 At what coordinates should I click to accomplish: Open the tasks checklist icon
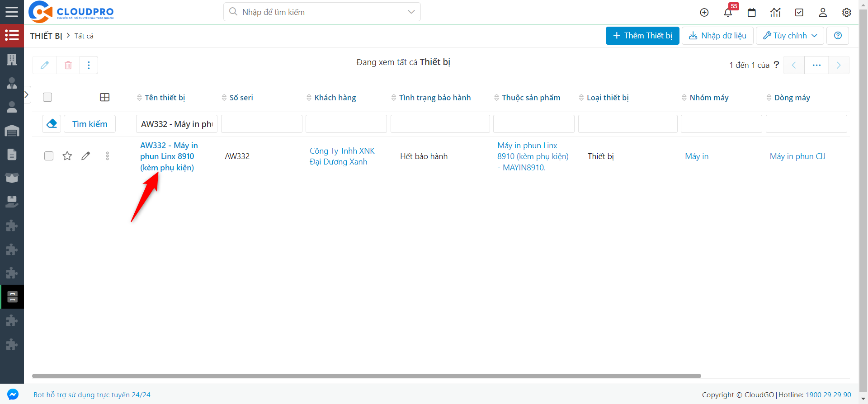click(x=799, y=13)
